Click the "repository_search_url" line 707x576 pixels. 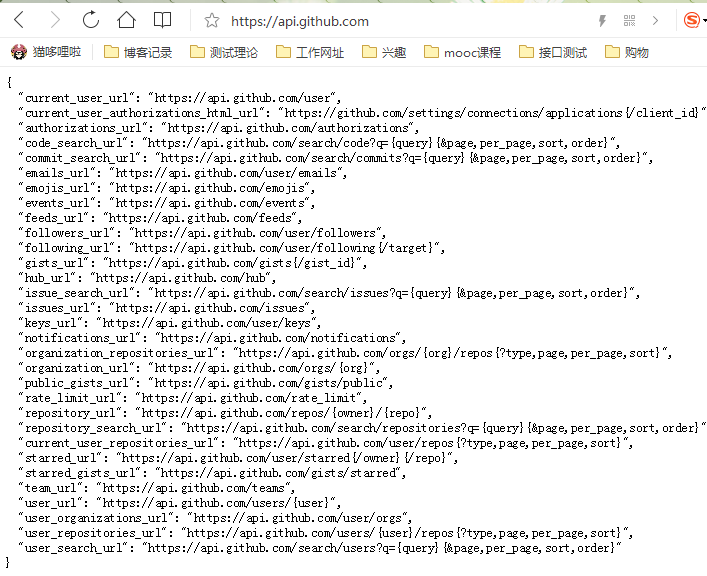click(x=362, y=428)
